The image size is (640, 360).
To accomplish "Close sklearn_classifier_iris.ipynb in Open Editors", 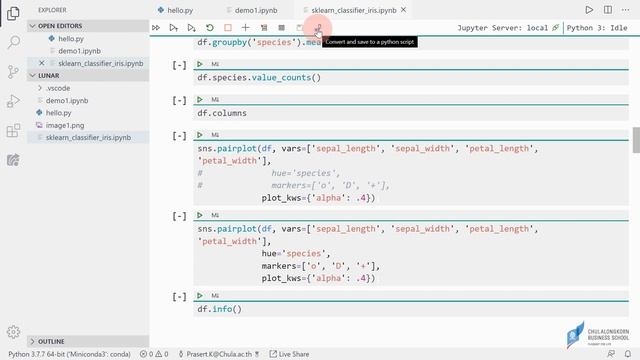I will (42, 63).
